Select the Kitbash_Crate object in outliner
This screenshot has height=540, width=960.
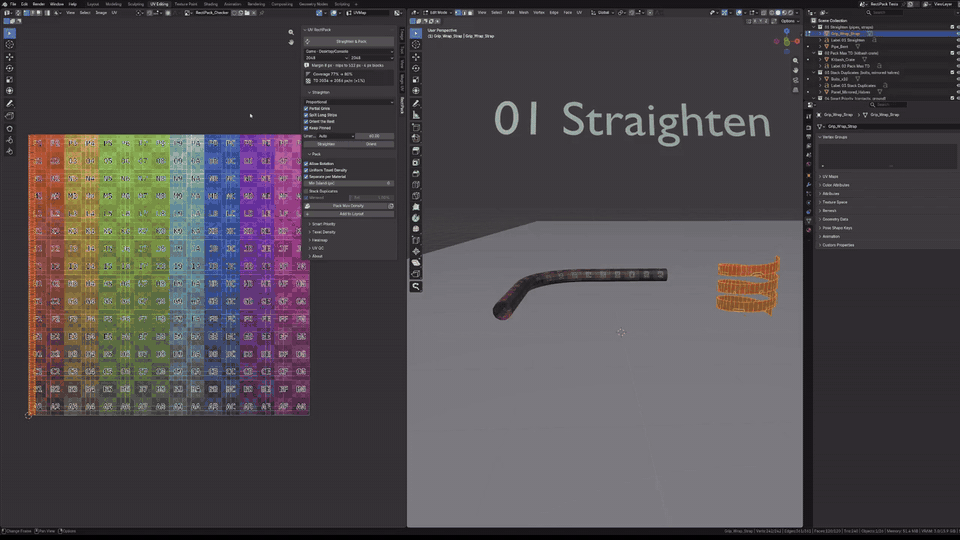842,59
